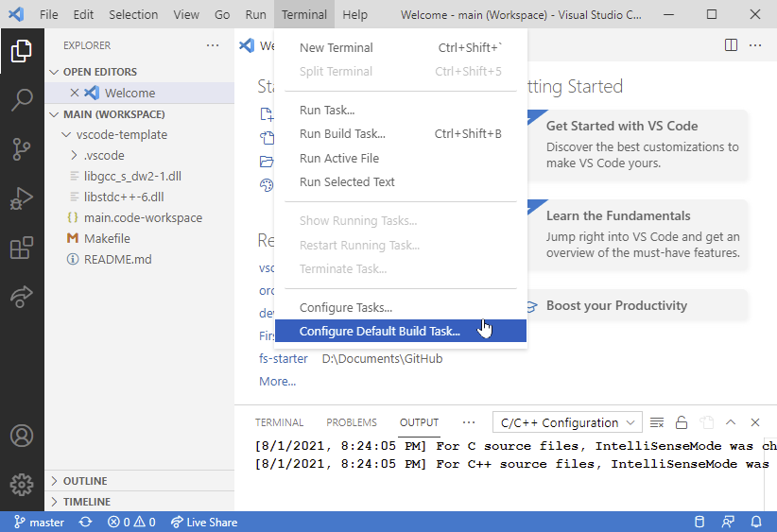777x532 pixels.
Task: Close the bottom panel
Action: [754, 422]
